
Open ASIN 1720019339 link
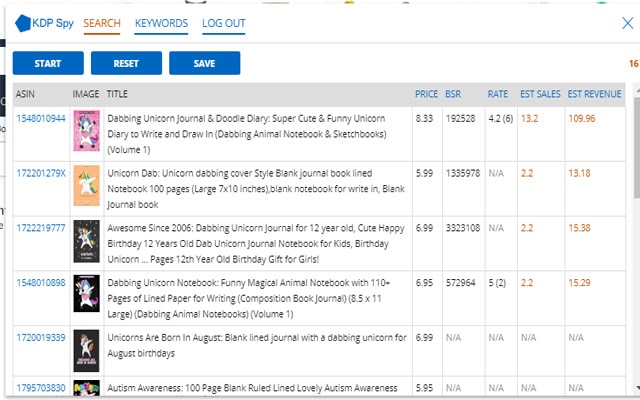41,338
